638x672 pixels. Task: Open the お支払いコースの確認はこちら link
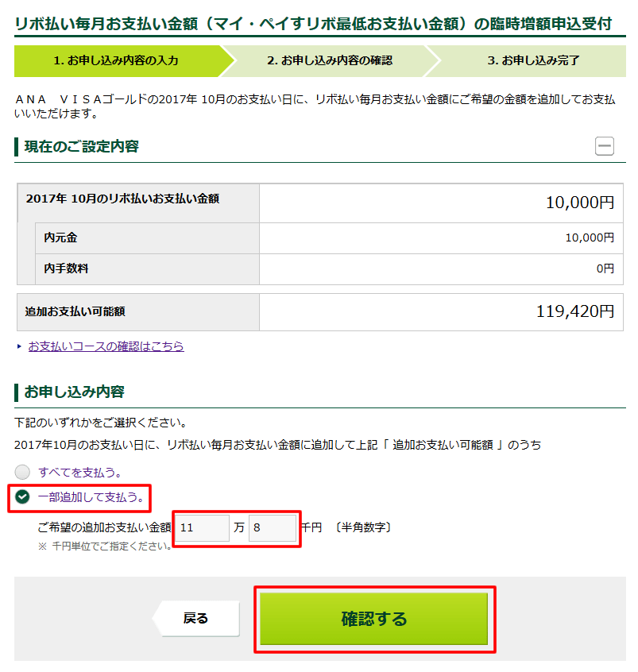(x=106, y=346)
